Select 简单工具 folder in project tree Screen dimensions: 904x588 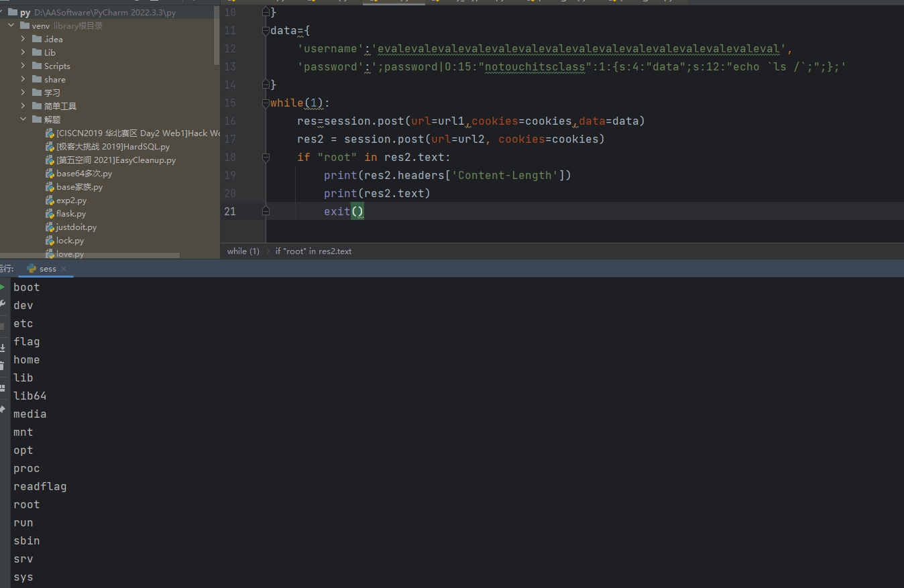[x=60, y=106]
